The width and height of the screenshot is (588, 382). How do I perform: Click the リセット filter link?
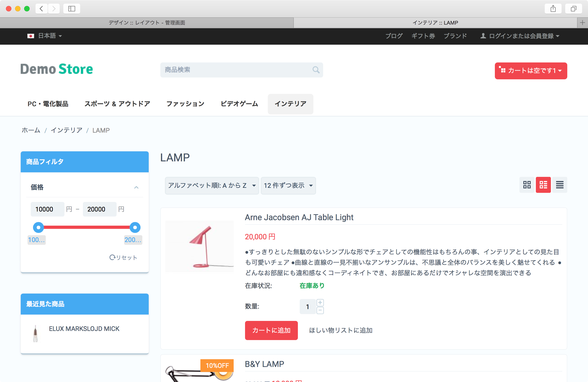[123, 257]
